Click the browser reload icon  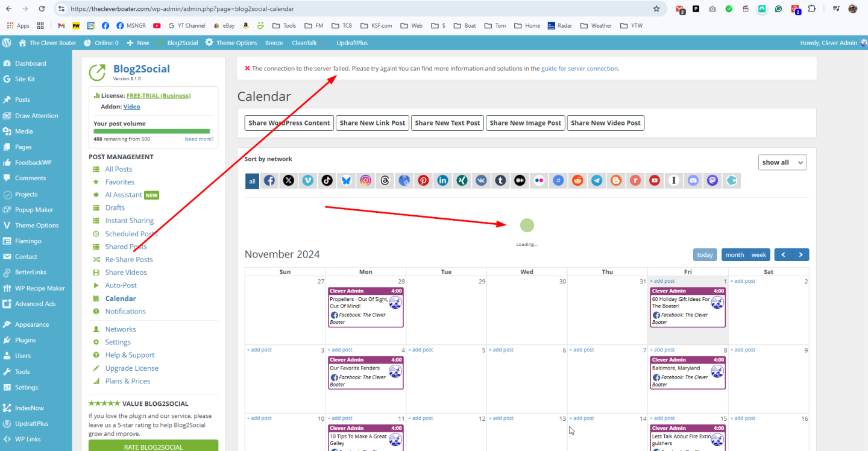42,9
